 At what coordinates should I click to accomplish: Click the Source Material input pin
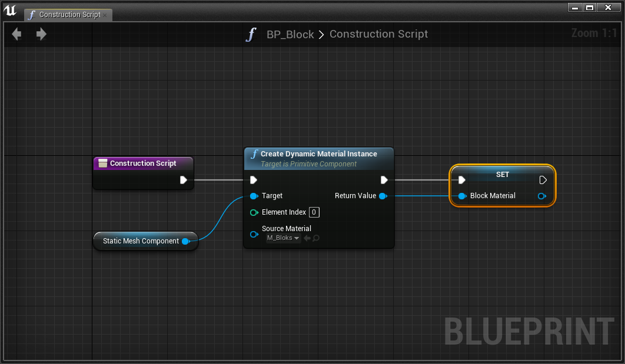(x=254, y=234)
